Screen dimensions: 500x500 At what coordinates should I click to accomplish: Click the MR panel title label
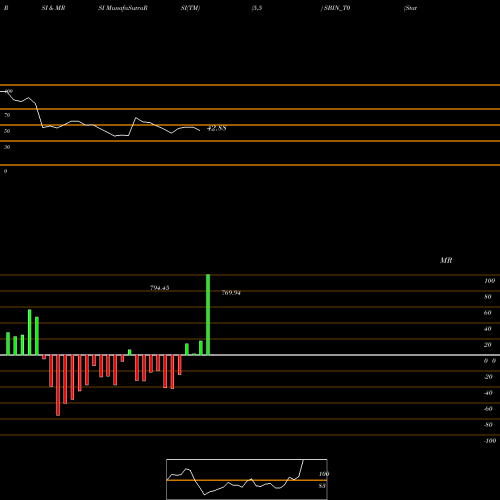(x=446, y=260)
